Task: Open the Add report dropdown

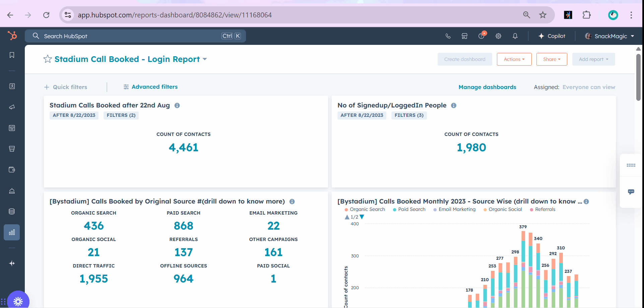Action: [x=594, y=59]
